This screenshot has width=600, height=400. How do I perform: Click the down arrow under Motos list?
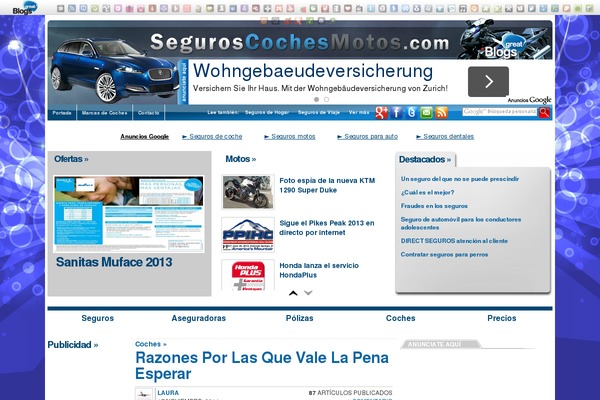[308, 293]
